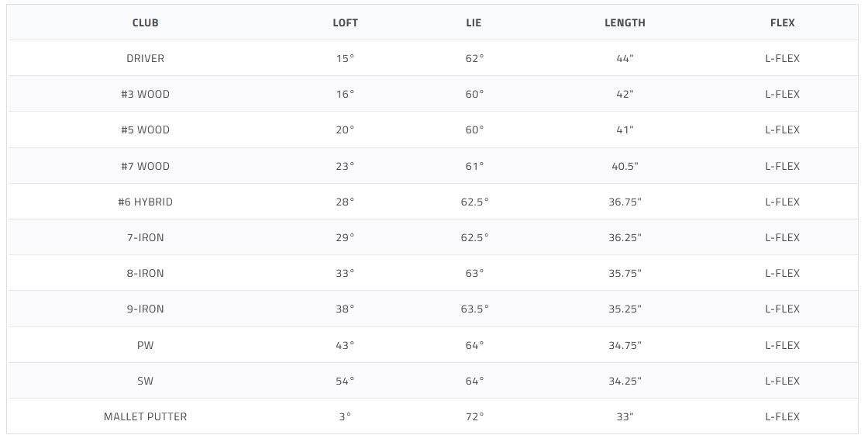
Task: Select the #3 WOOD row label
Action: pyautogui.click(x=145, y=94)
